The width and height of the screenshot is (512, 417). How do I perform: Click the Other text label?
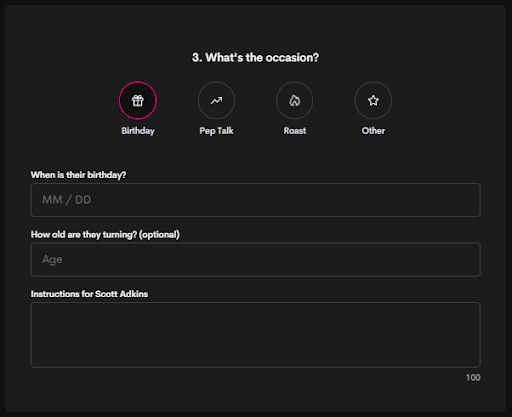tap(373, 131)
